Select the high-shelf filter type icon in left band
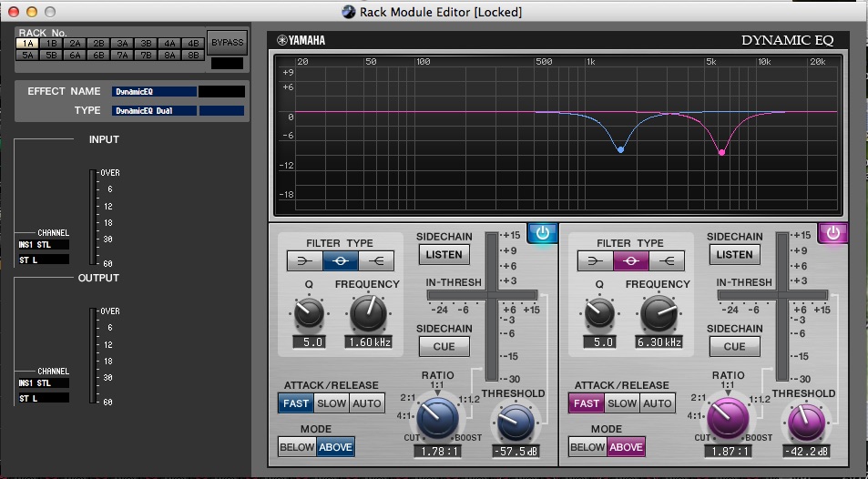The width and height of the screenshot is (868, 479). [375, 261]
